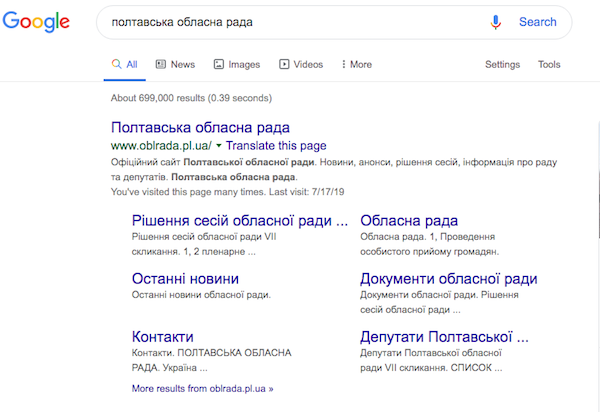This screenshot has width=600, height=412.
Task: Open the Документи обласної ради sitelink
Action: pyautogui.click(x=448, y=279)
